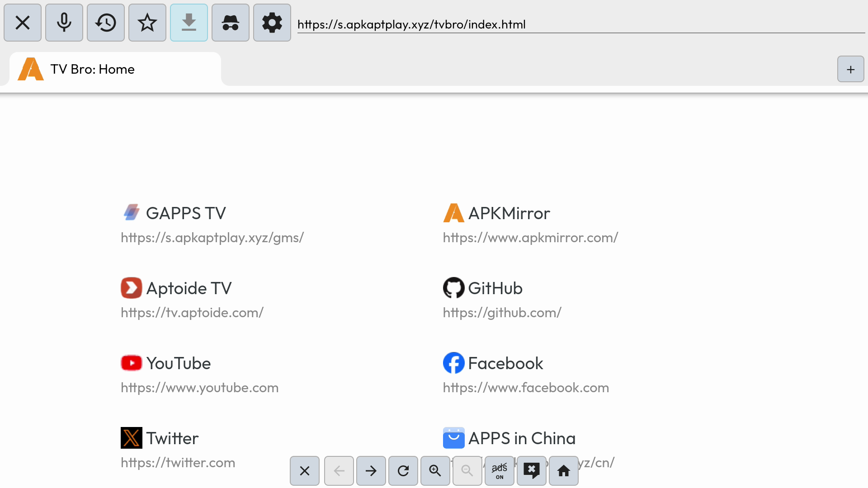Toggle incognito mode
Viewport: 868px width, 488px height.
(x=231, y=23)
